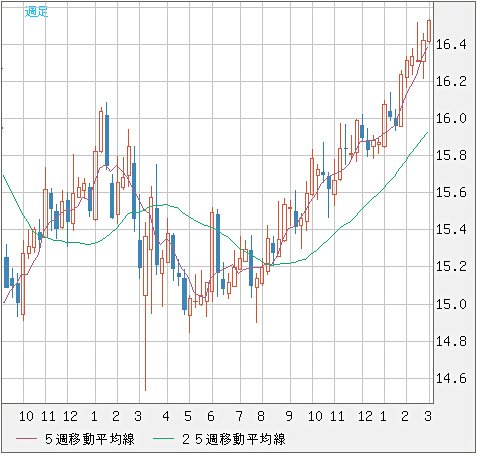Click month 8 on the time axis

click(261, 416)
